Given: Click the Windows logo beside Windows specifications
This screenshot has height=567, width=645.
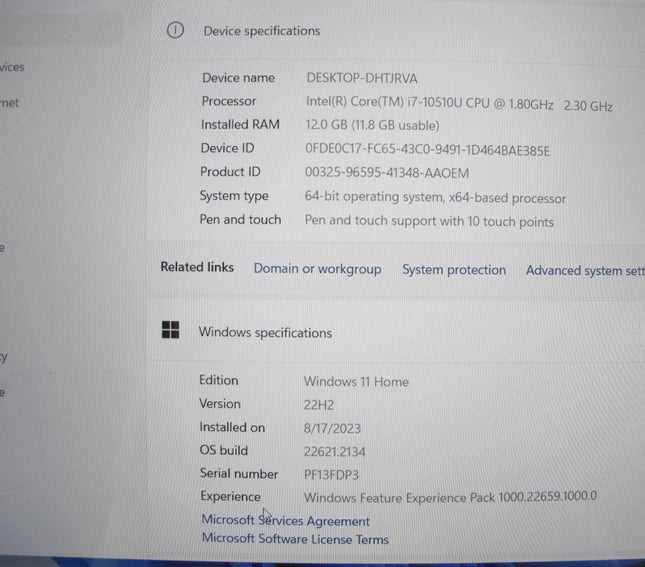Looking at the screenshot, I should (170, 330).
